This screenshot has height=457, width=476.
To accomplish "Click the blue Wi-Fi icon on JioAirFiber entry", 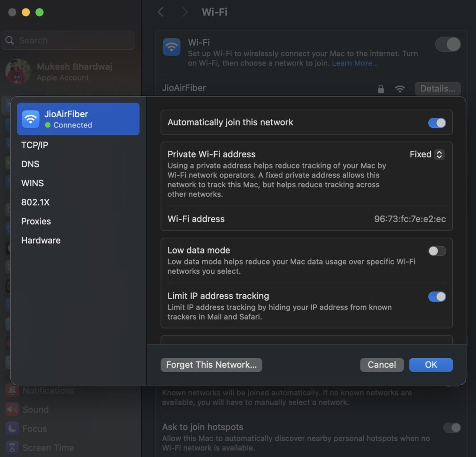I will (x=31, y=119).
